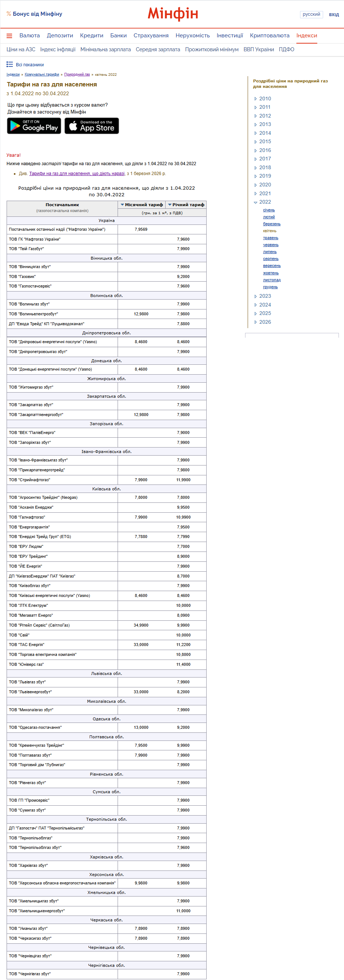Sort by Місячний тариф column arrow
Image resolution: width=344 pixels, height=980 pixels.
122,205
